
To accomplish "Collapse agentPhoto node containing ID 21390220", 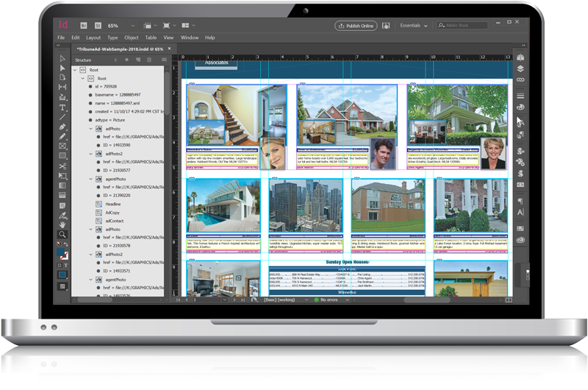I will point(90,179).
